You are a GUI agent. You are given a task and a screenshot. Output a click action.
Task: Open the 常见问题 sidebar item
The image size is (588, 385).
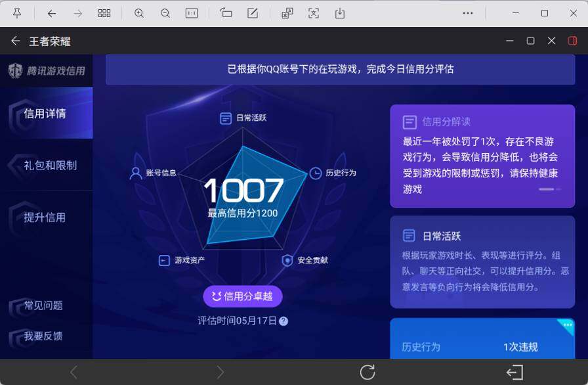(43, 306)
